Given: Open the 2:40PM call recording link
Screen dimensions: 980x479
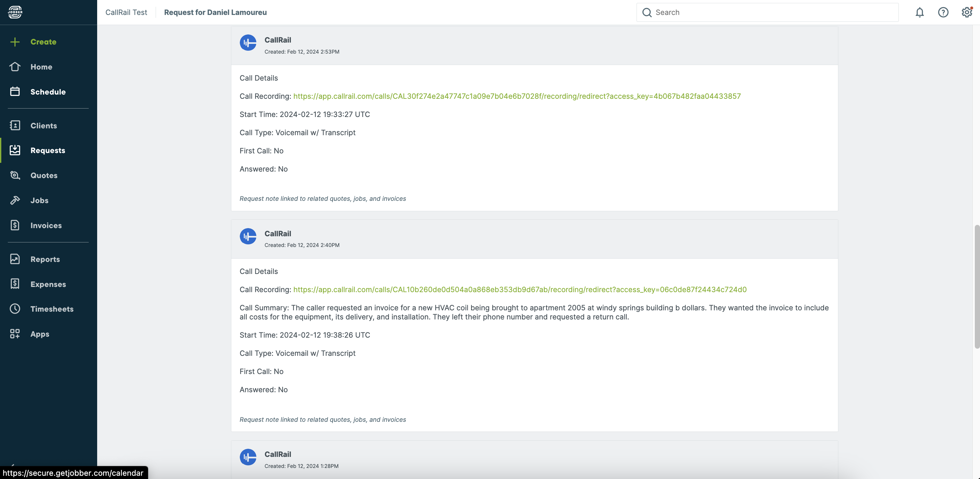Looking at the screenshot, I should (x=520, y=290).
